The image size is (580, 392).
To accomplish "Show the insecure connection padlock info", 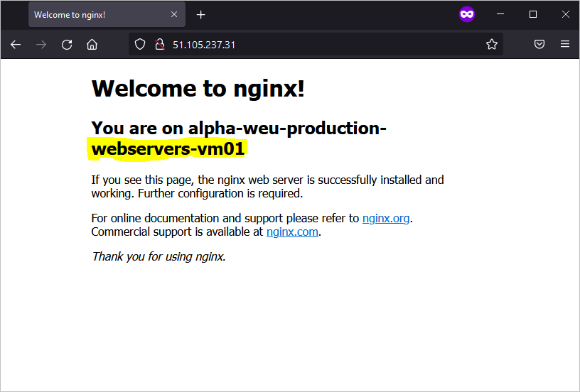I will (x=160, y=44).
